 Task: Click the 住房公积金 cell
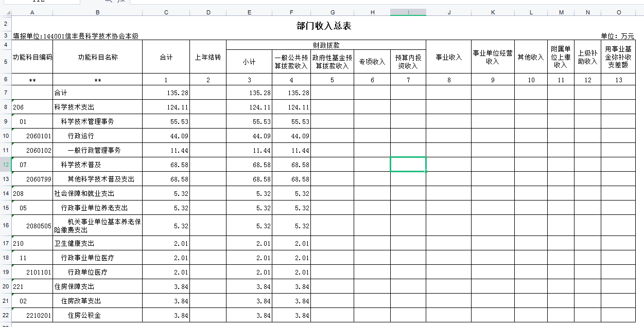[x=97, y=315]
